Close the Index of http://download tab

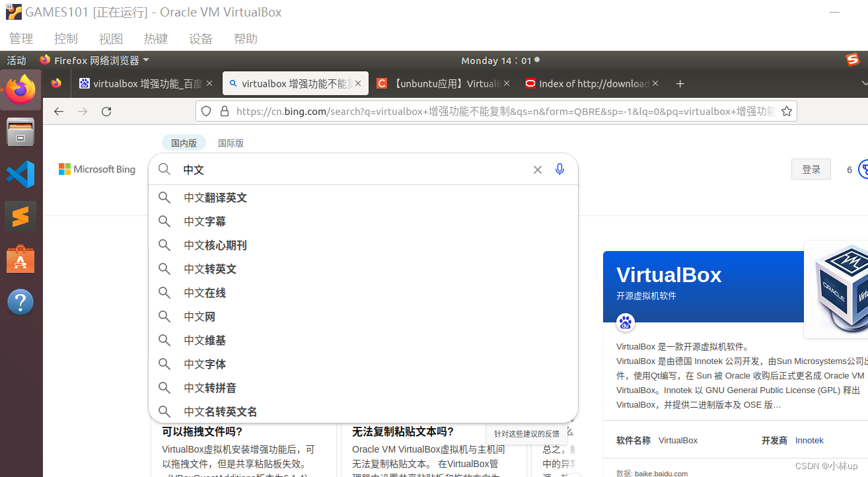click(655, 84)
